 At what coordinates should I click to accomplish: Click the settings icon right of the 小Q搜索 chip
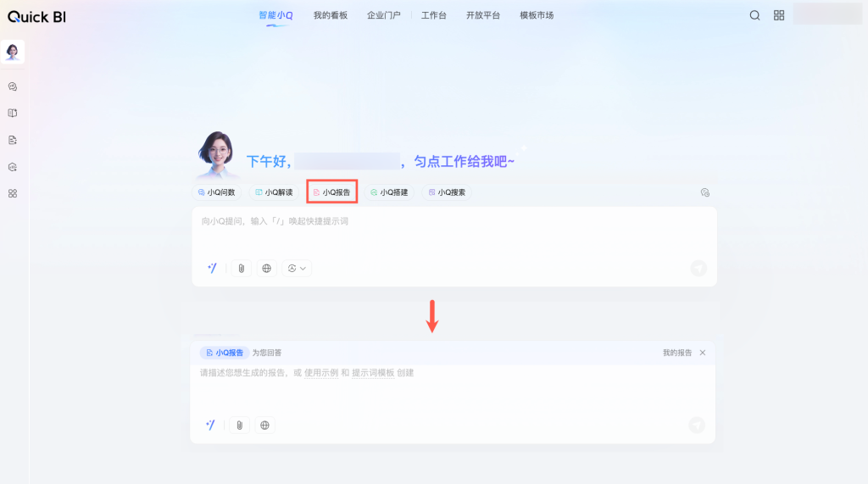pos(704,192)
